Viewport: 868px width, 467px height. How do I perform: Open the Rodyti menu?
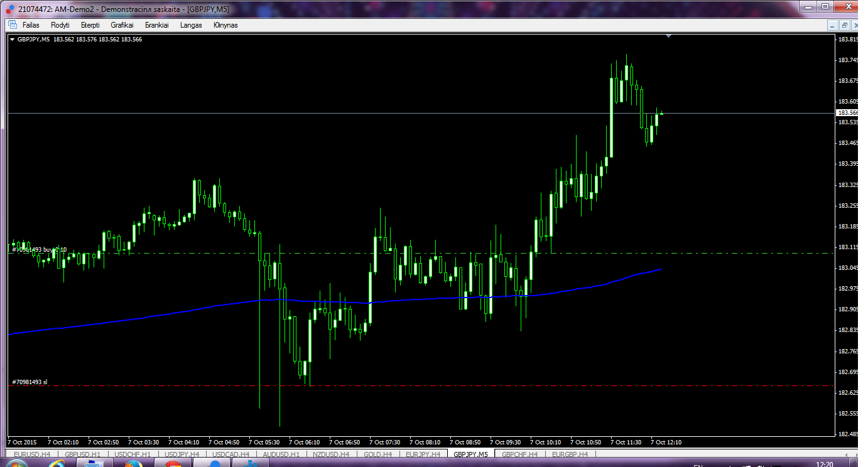click(60, 25)
